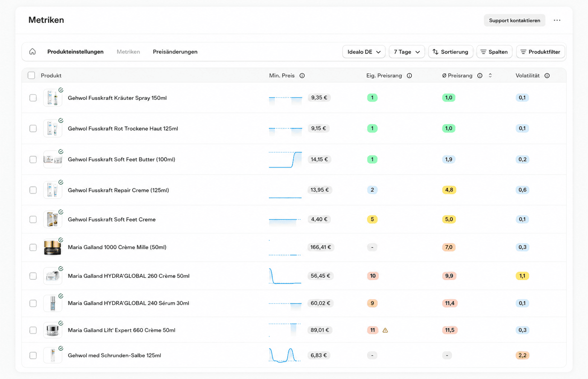
Task: Click the 166,41 € price value
Action: coord(321,247)
